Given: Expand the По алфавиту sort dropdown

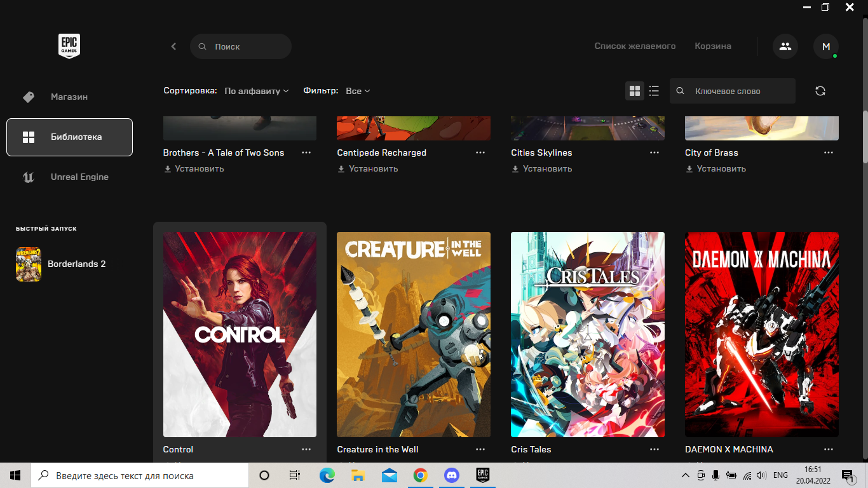Looking at the screenshot, I should (x=257, y=91).
